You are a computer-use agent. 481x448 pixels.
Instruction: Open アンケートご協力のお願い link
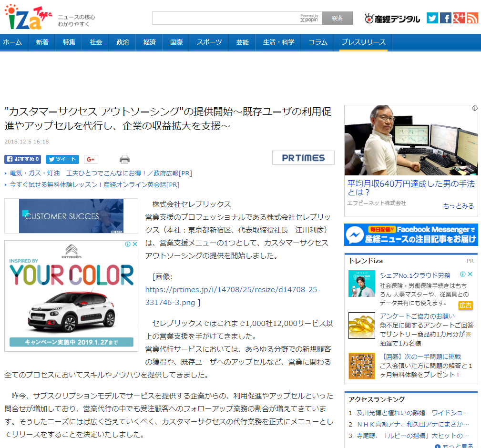point(417,316)
